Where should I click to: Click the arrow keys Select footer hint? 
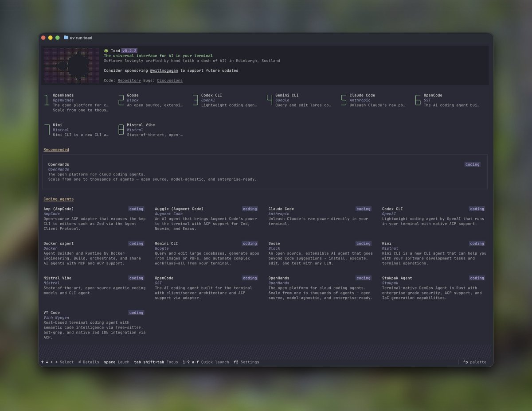pos(57,362)
